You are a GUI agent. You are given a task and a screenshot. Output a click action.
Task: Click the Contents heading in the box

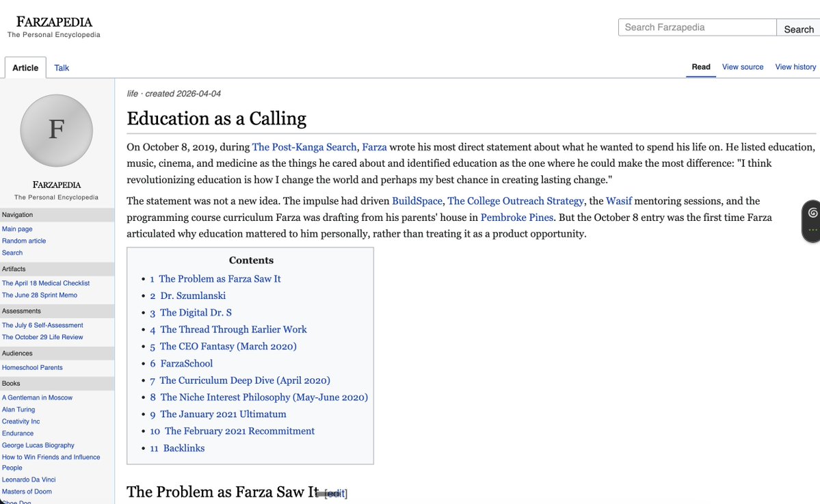(x=251, y=261)
